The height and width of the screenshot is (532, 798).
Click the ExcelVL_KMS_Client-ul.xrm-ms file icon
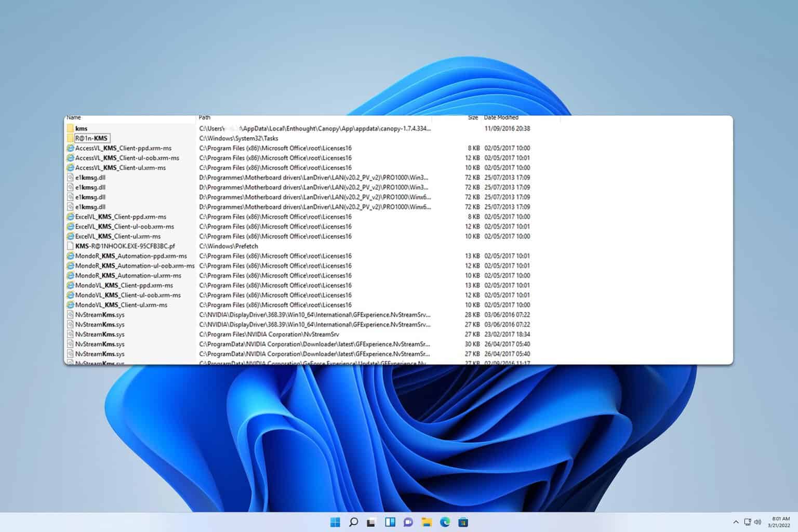[70, 236]
